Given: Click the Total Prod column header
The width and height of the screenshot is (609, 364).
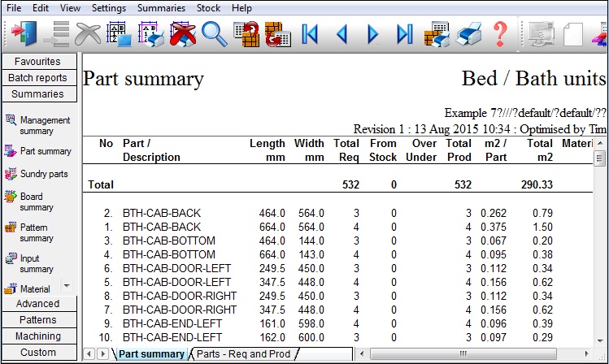Looking at the screenshot, I should pos(459,150).
